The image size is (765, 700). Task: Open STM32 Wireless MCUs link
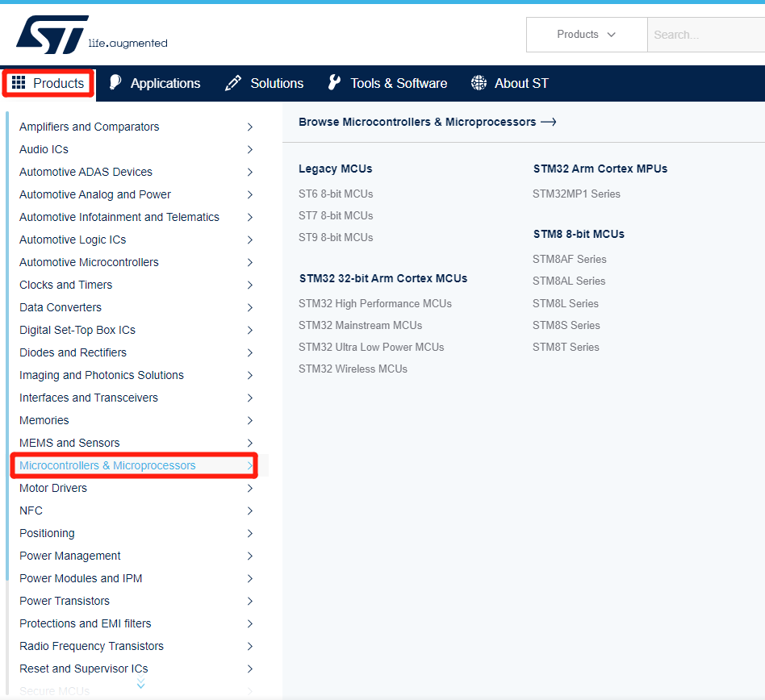353,369
